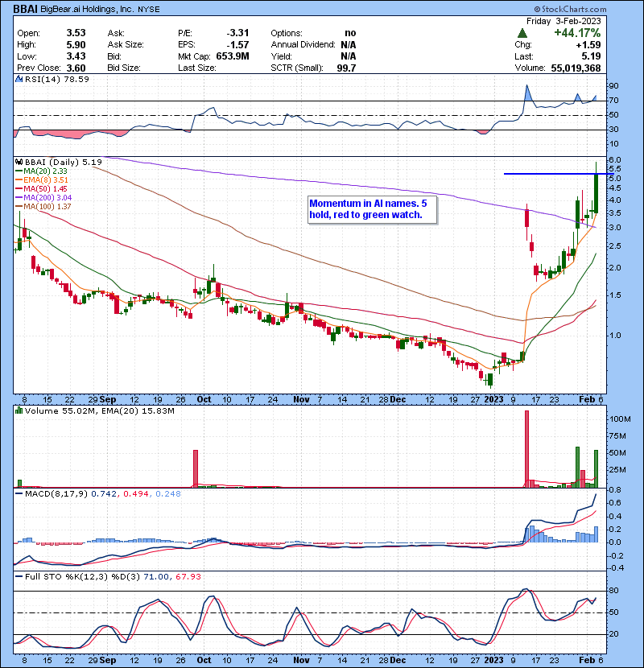The image size is (644, 668).
Task: Click the MACD(8,17,9) indicator label
Action: coord(56,493)
